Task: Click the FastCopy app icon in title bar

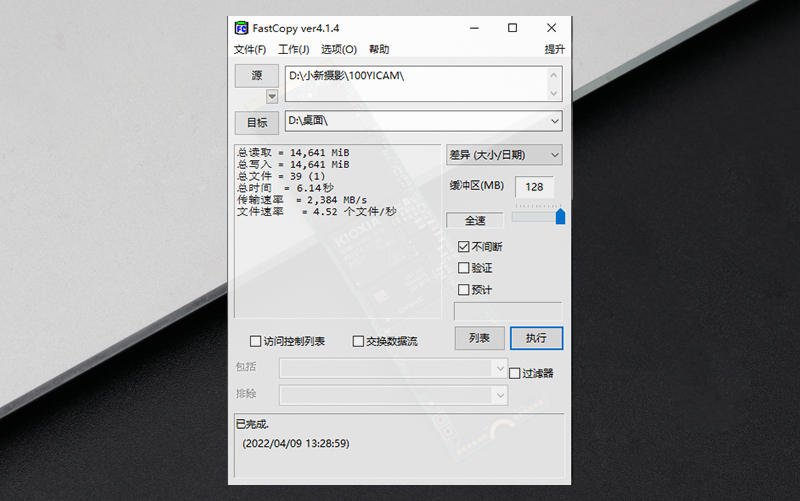Action: (241, 28)
